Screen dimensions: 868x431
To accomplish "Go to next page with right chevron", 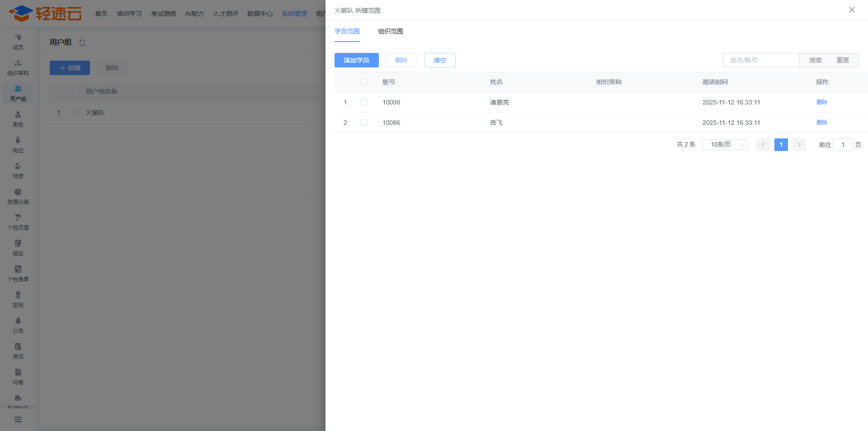I will point(799,145).
